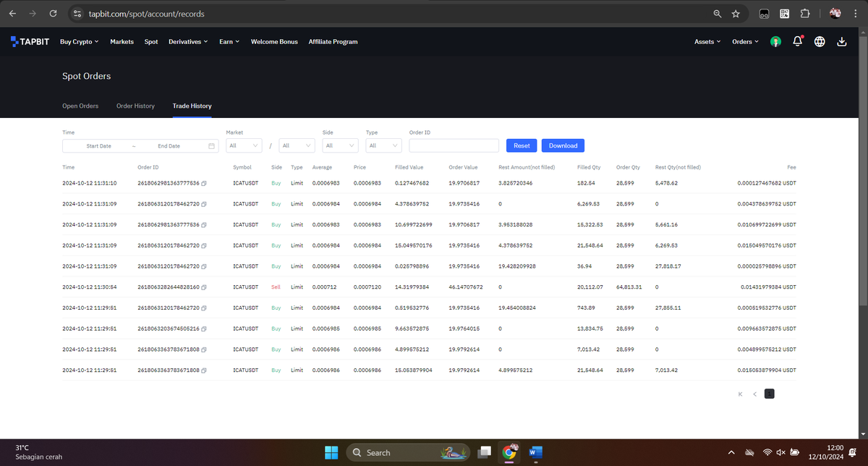
Task: Open the Side filter dropdown
Action: [x=341, y=145]
